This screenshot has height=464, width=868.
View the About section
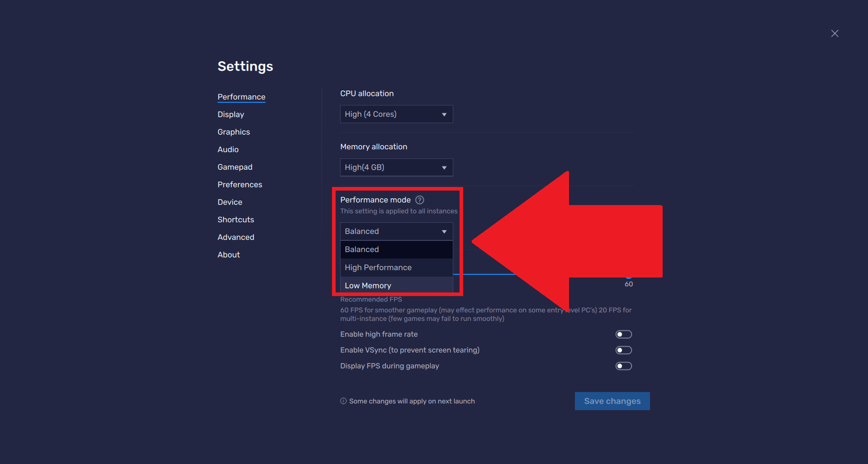[x=228, y=254]
